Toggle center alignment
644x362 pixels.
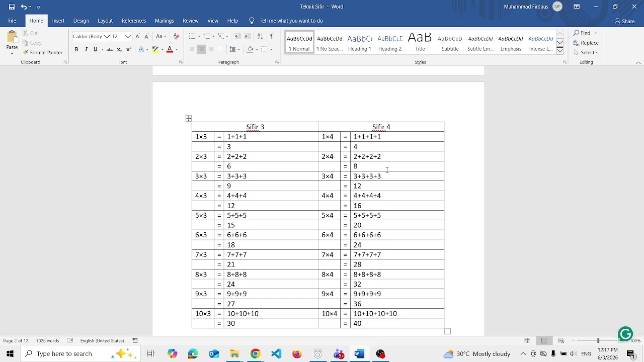click(201, 49)
